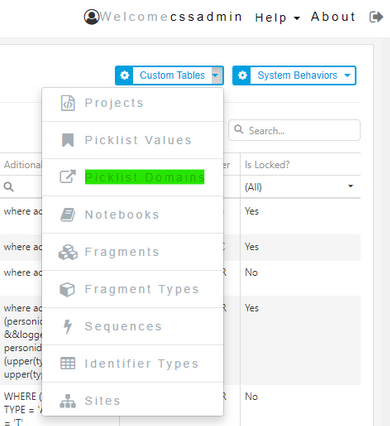Click the Fragments cubes icon
The height and width of the screenshot is (426, 390).
coord(68,252)
